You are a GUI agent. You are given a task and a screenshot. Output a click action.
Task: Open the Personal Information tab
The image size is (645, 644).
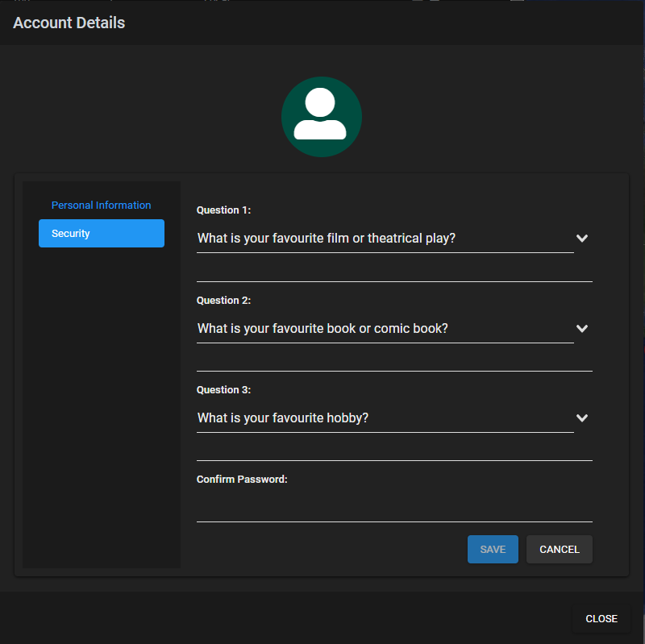coord(102,205)
